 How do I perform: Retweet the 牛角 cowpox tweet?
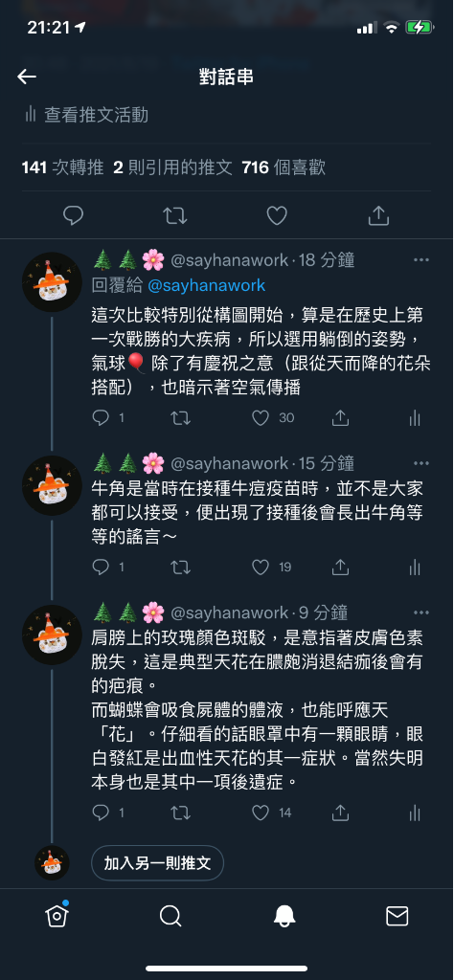tap(181, 567)
